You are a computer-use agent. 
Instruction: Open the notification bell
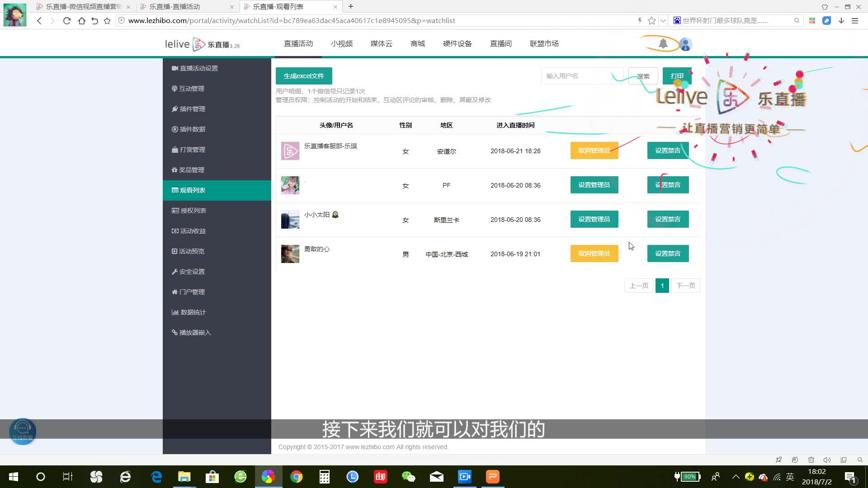[664, 43]
